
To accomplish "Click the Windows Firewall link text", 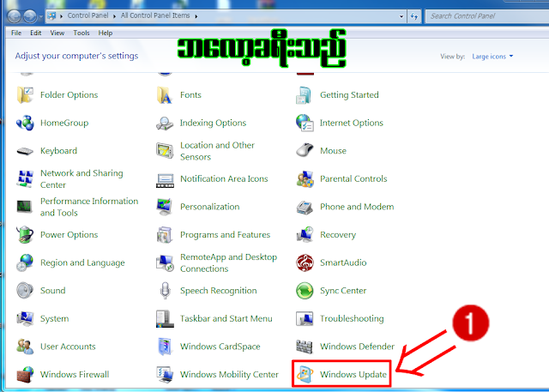I will point(75,375).
